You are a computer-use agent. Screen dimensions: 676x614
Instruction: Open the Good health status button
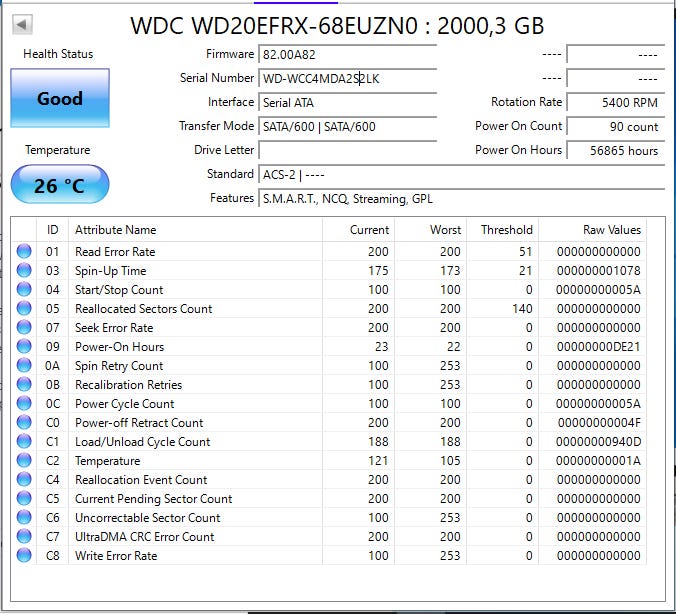(x=60, y=98)
